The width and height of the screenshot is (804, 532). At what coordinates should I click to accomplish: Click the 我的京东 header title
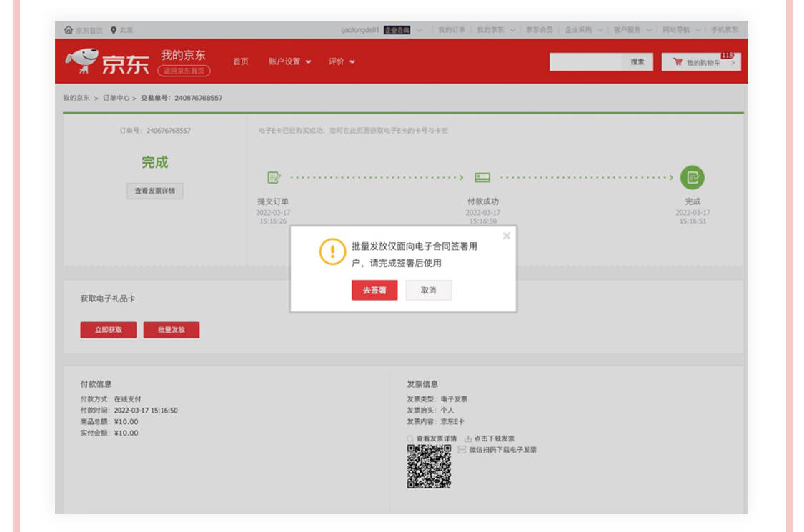click(x=183, y=55)
